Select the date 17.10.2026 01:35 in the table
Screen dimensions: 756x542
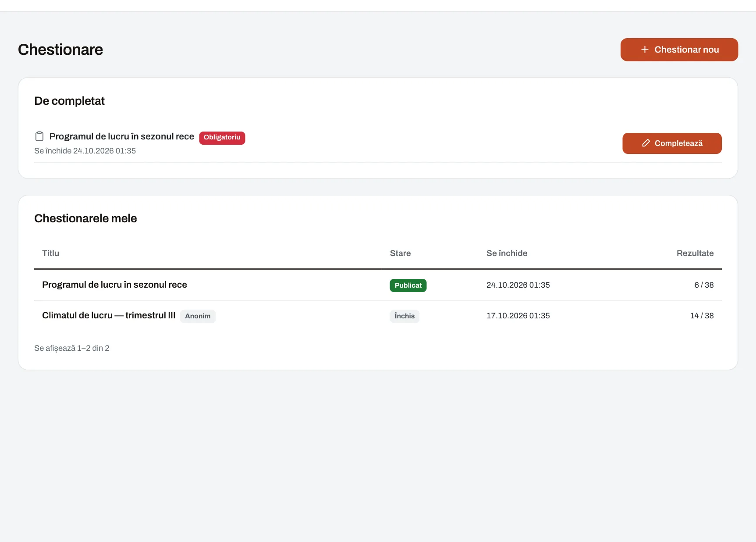click(518, 316)
